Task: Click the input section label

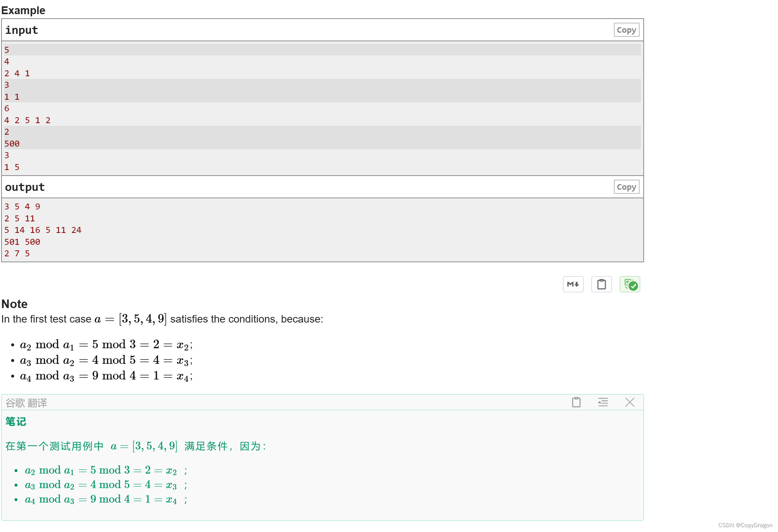Action: [x=21, y=30]
